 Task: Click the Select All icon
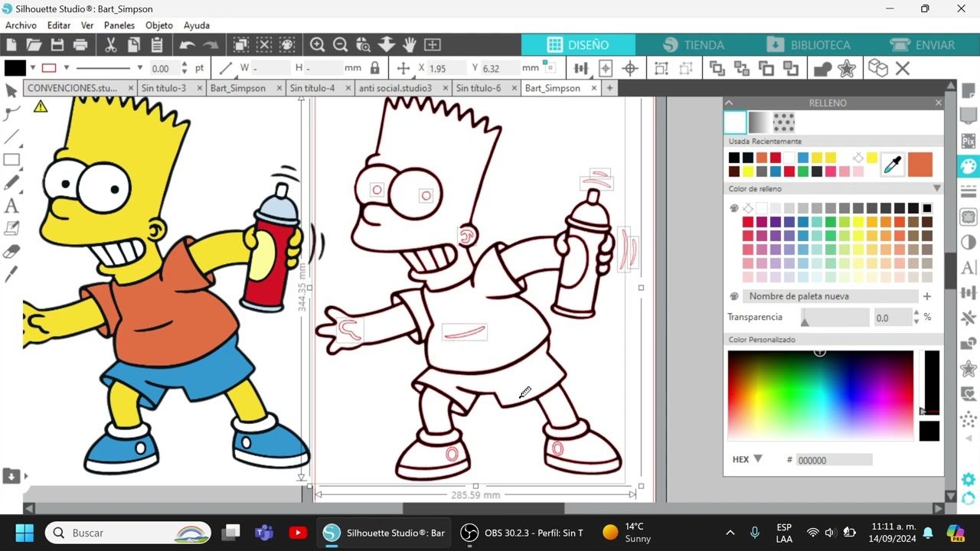[x=241, y=44]
